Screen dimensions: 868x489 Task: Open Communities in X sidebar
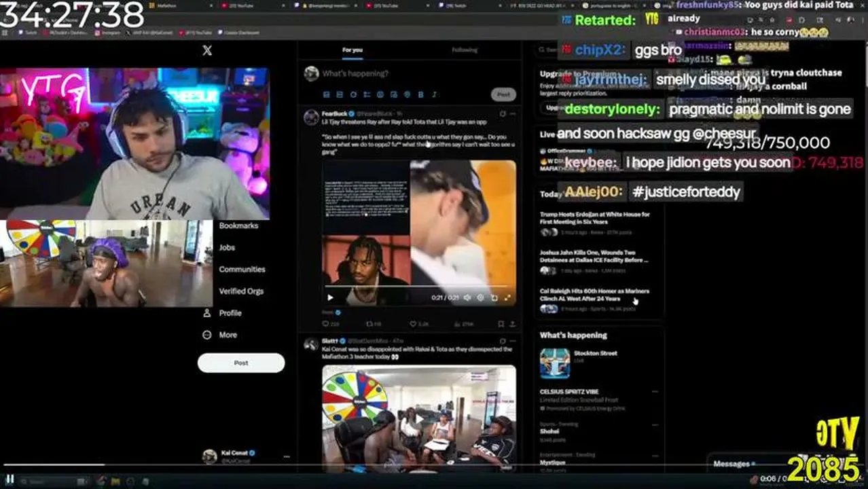(x=242, y=269)
